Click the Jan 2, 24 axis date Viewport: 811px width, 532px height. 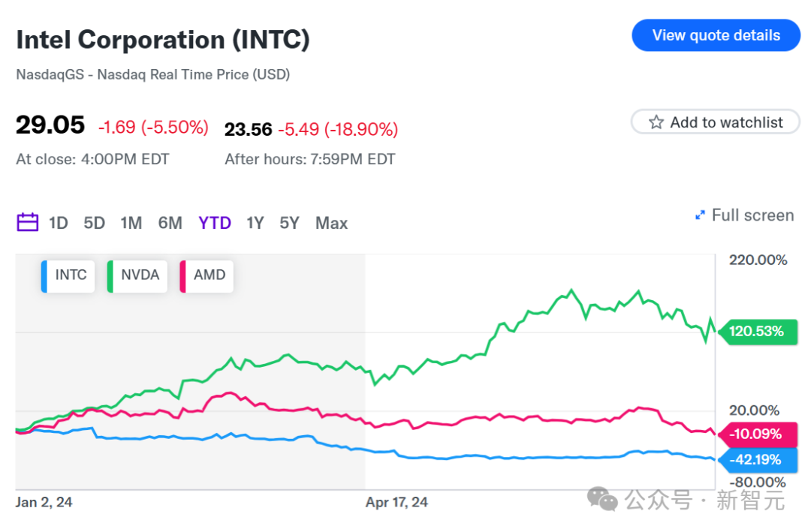[44, 503]
